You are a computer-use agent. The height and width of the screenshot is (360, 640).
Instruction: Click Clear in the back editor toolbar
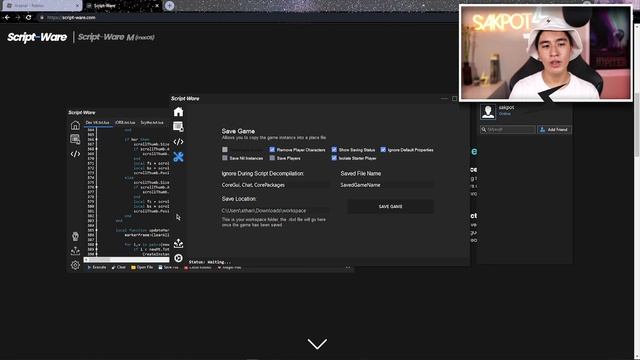(x=119, y=267)
